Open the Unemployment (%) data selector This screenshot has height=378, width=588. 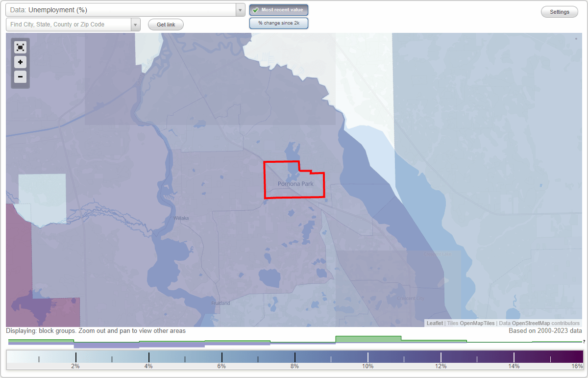(x=122, y=10)
